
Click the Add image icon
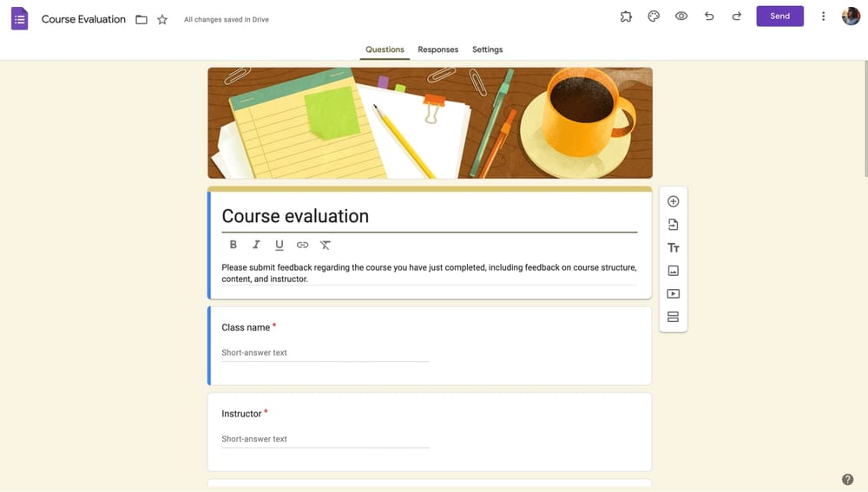[673, 271]
